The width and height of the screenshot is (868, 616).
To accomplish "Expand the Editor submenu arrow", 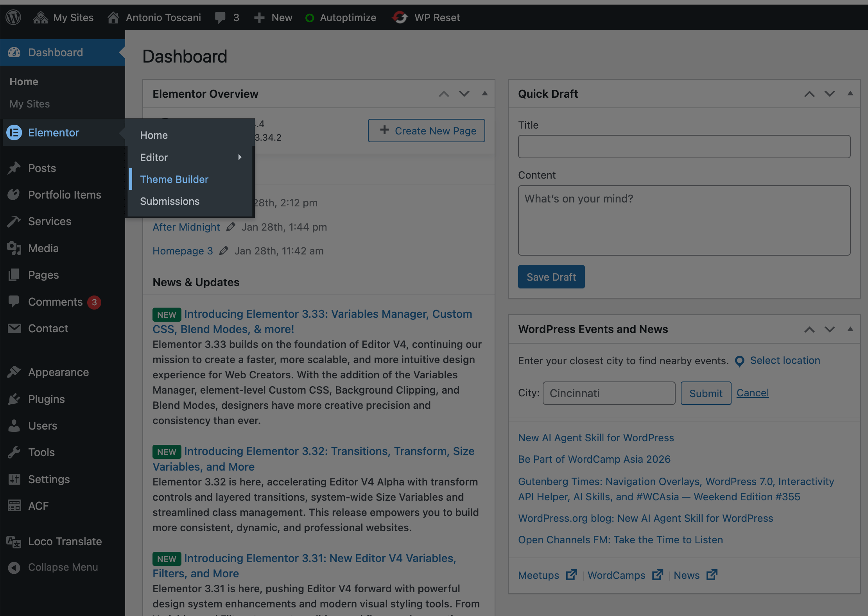I will click(240, 157).
